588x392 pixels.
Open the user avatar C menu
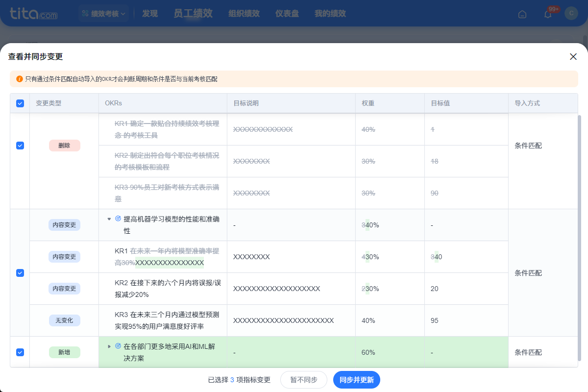coord(571,13)
